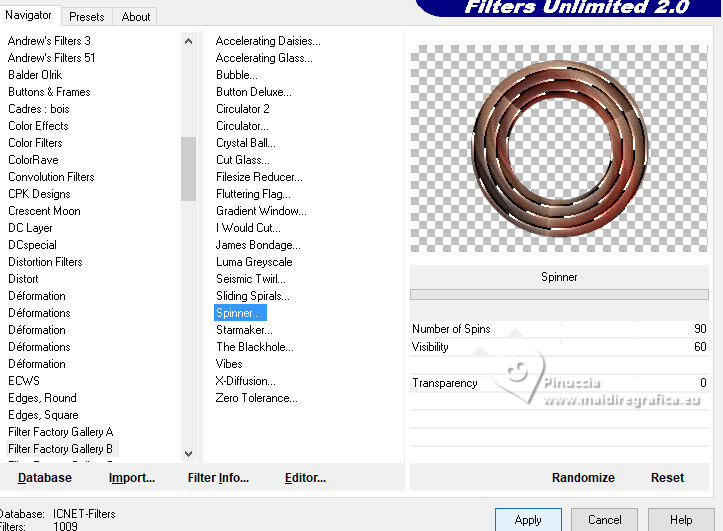Cancel the filter dialog
The width and height of the screenshot is (723, 531).
[604, 520]
